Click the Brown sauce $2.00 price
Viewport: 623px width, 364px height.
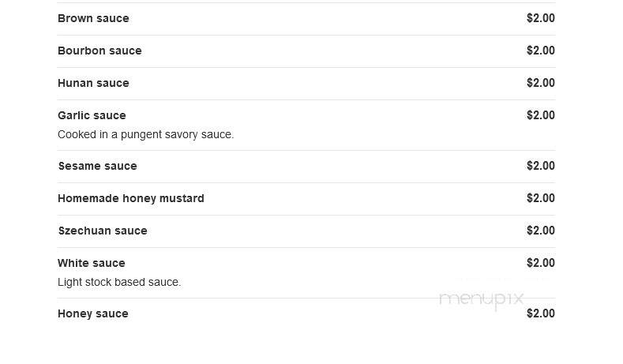coord(541,18)
